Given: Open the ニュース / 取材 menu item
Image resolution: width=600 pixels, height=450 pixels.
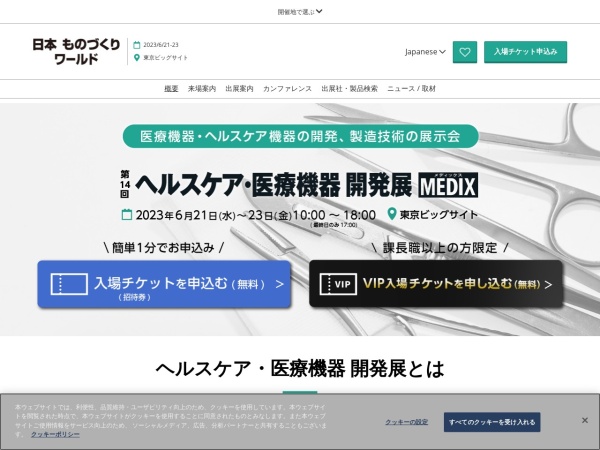Looking at the screenshot, I should [411, 89].
